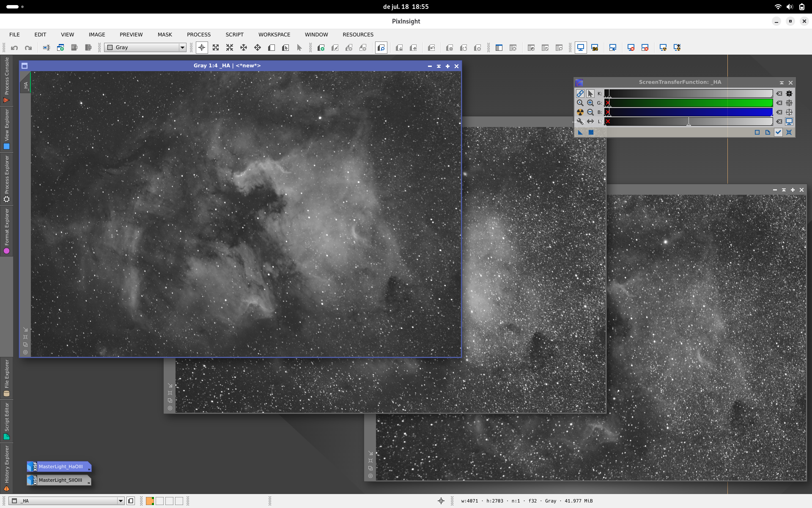Click the STF radioactive Auto Stretch button

580,112
